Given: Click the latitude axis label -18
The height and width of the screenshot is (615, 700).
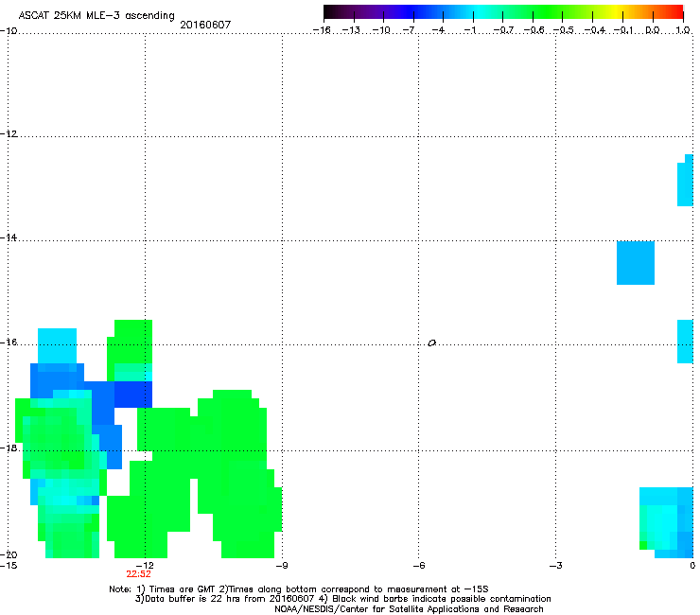Looking at the screenshot, I should pyautogui.click(x=9, y=448).
